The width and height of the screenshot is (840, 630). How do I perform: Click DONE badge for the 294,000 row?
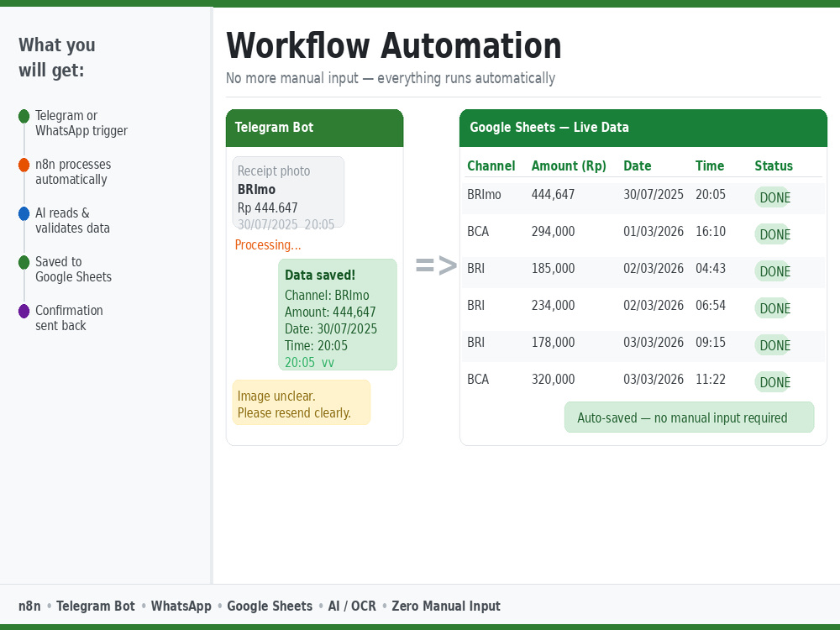click(x=774, y=234)
